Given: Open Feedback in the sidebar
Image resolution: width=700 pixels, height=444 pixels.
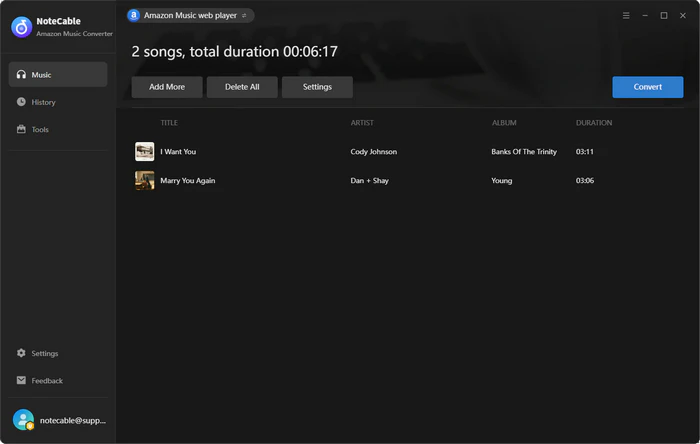Looking at the screenshot, I should pyautogui.click(x=58, y=381).
